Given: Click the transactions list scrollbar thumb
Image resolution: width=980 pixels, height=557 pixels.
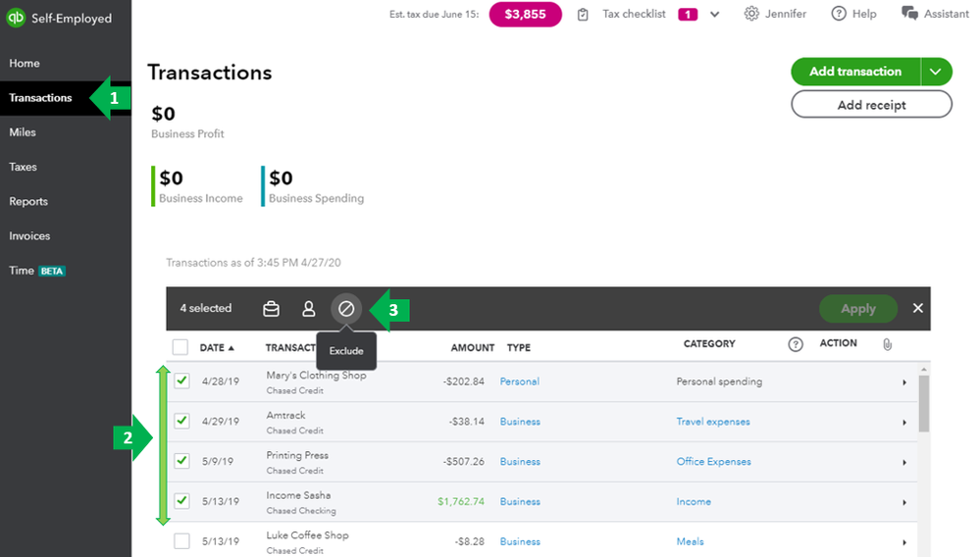Looking at the screenshot, I should [924, 403].
